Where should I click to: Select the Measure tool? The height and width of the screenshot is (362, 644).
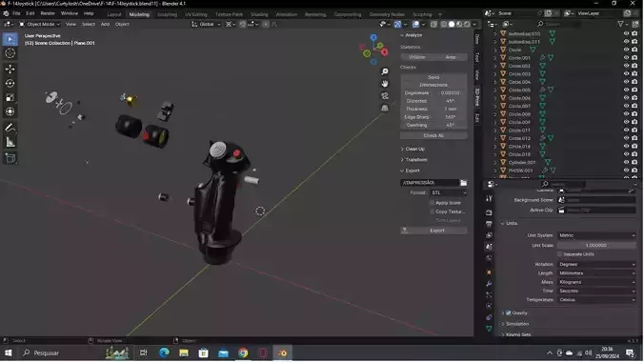(x=10, y=142)
